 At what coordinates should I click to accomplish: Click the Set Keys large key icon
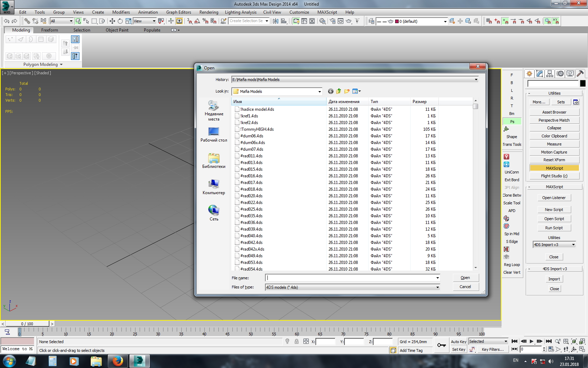(442, 345)
